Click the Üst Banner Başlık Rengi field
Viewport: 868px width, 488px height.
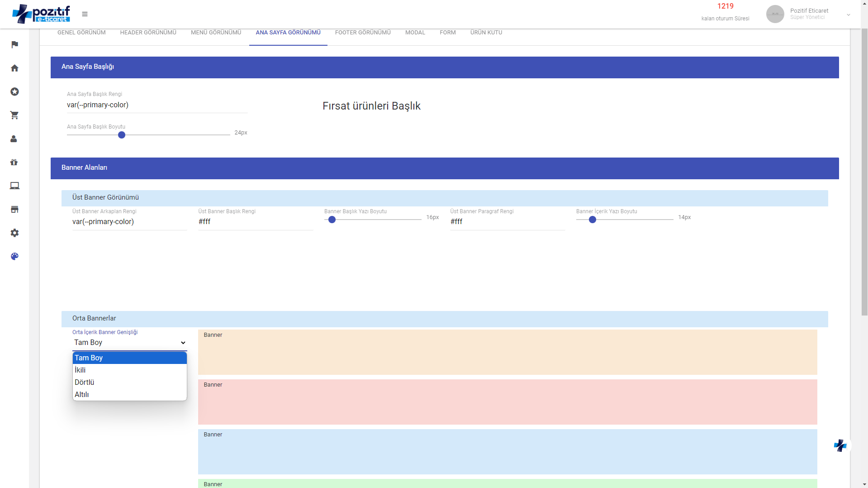pyautogui.click(x=255, y=222)
